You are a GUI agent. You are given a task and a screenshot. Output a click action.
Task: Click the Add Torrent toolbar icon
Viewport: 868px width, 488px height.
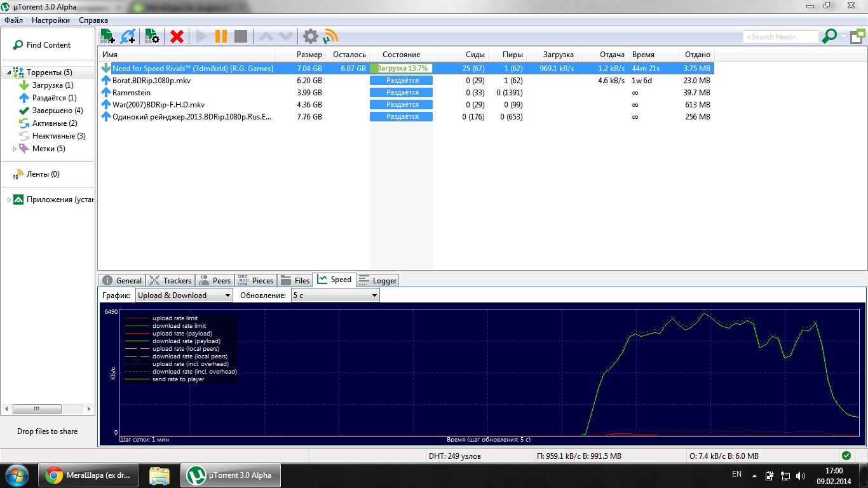pos(107,36)
